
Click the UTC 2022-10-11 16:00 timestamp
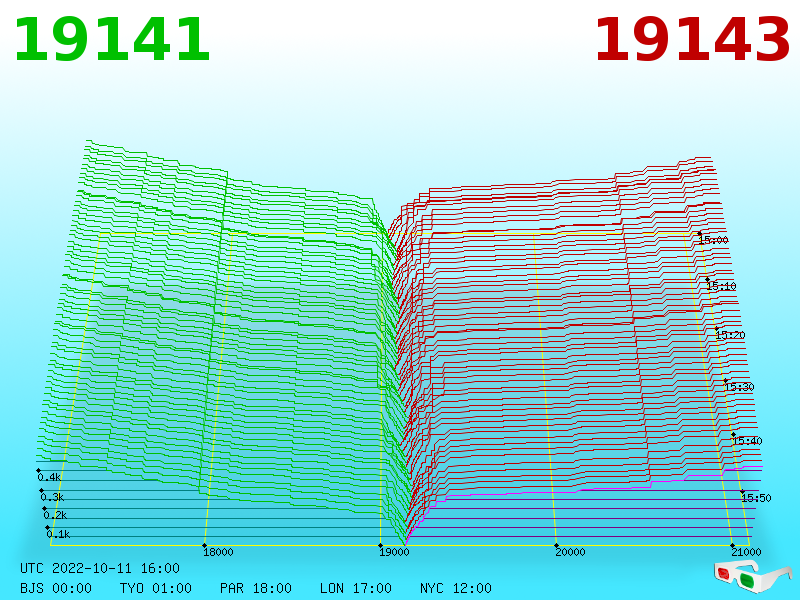(x=100, y=568)
